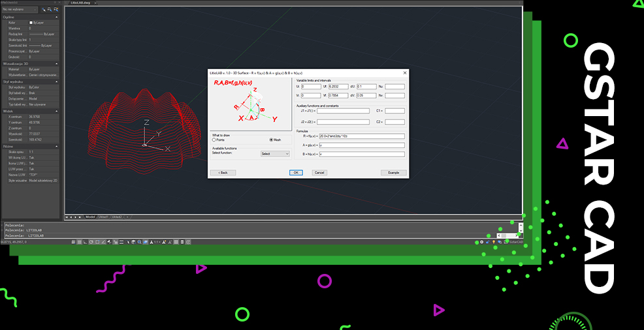Click the lightbulb icon in the status bar
The height and width of the screenshot is (330, 644).
(494, 242)
